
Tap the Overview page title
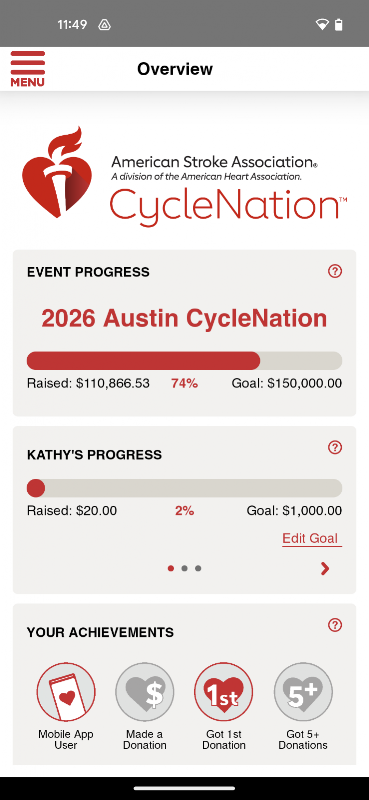tap(175, 69)
